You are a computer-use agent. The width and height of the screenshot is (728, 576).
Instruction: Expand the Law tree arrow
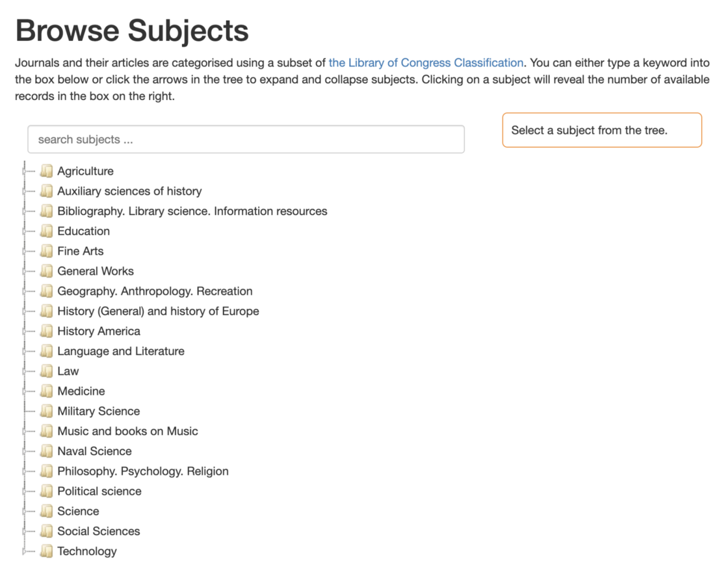point(24,371)
